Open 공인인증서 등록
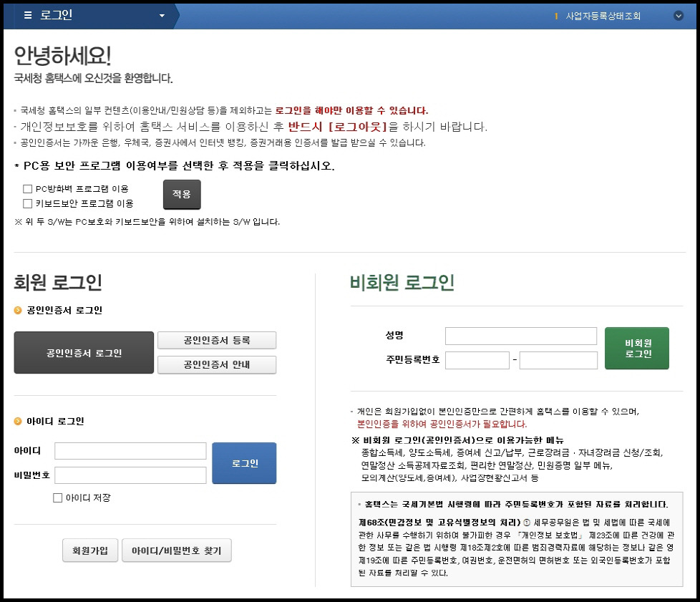The height and width of the screenshot is (602, 700). tap(217, 340)
